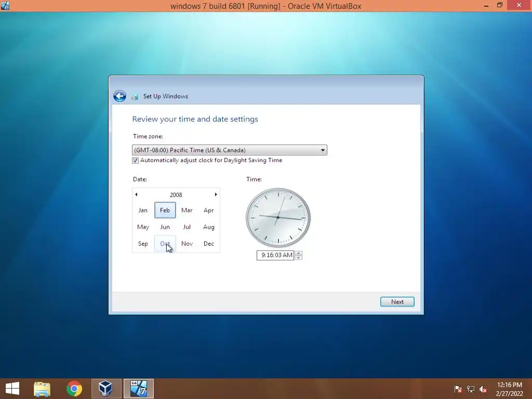
Task: Increase time with the up spinner
Action: (299, 253)
